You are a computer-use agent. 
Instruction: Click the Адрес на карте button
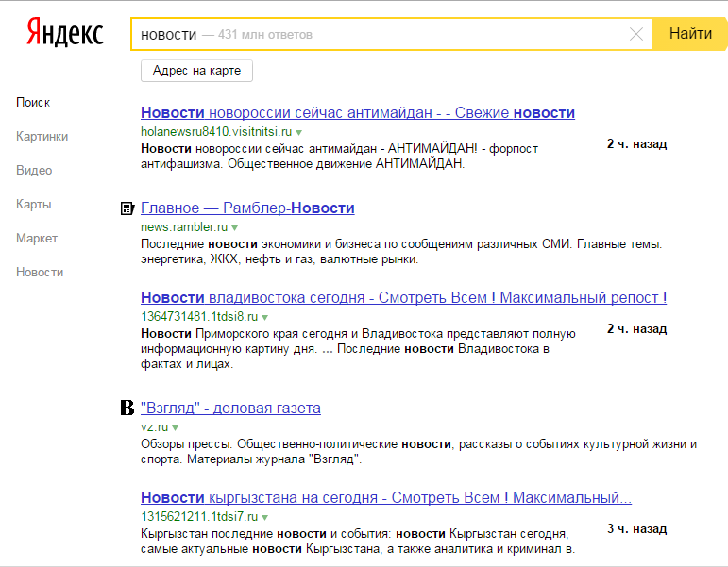(x=196, y=71)
